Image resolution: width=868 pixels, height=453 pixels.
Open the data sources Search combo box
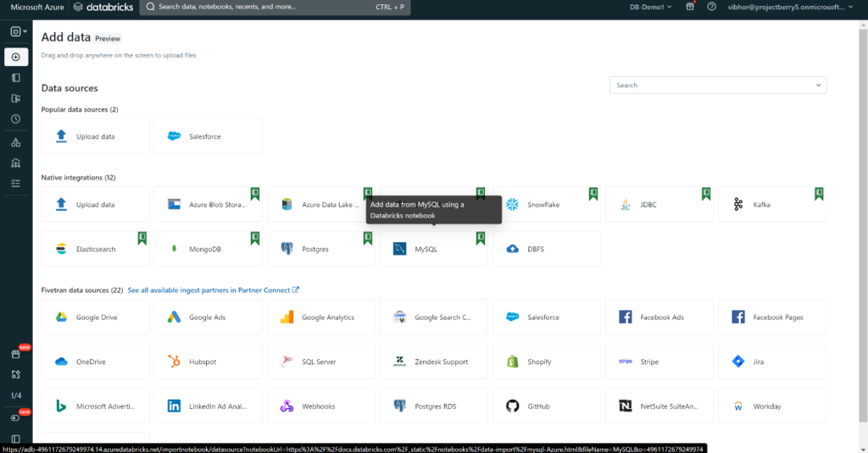click(718, 86)
